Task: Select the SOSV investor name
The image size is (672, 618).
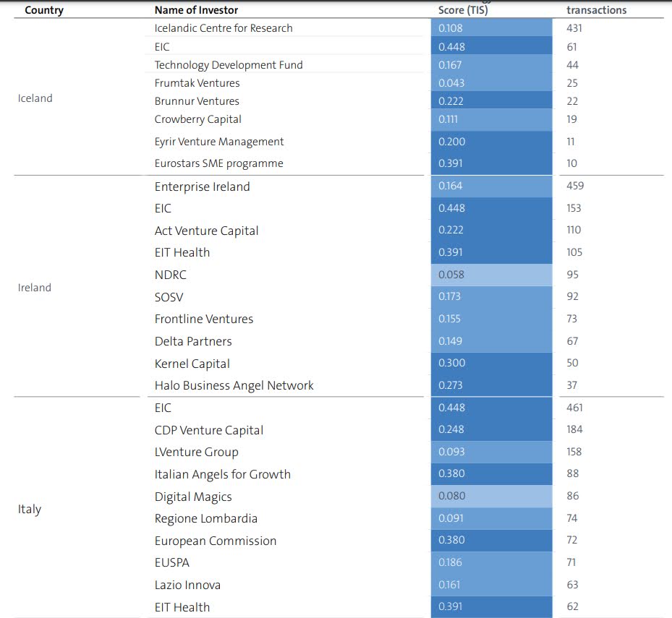Action: (x=169, y=297)
